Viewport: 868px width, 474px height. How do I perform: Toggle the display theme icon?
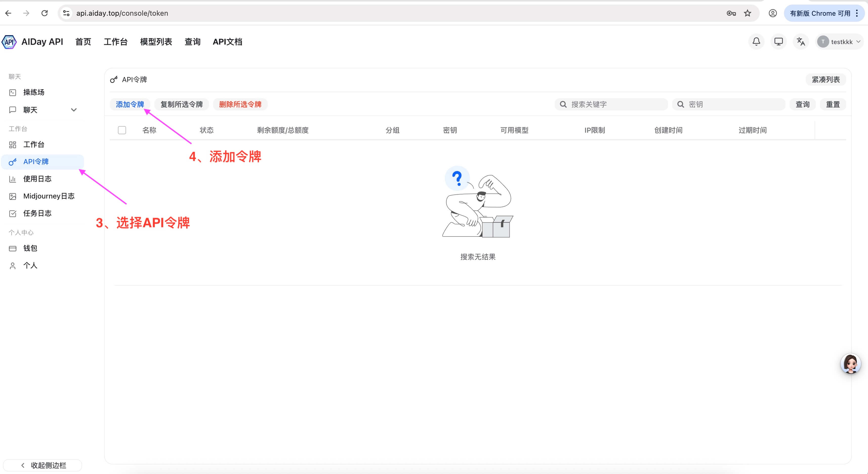tap(778, 42)
